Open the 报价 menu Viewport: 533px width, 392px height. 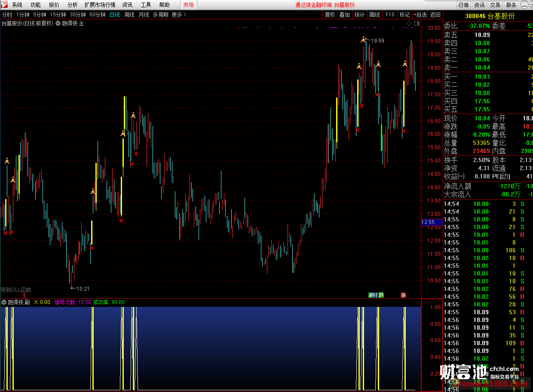pyautogui.click(x=54, y=5)
